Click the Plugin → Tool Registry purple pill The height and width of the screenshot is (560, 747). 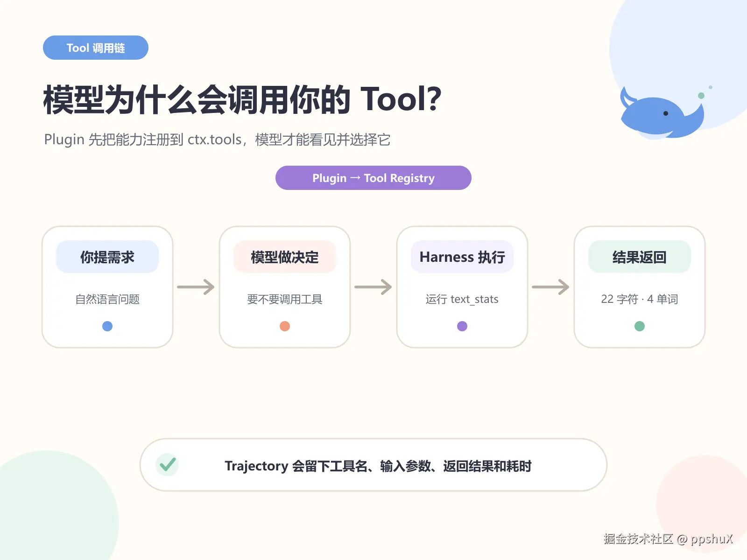(373, 178)
